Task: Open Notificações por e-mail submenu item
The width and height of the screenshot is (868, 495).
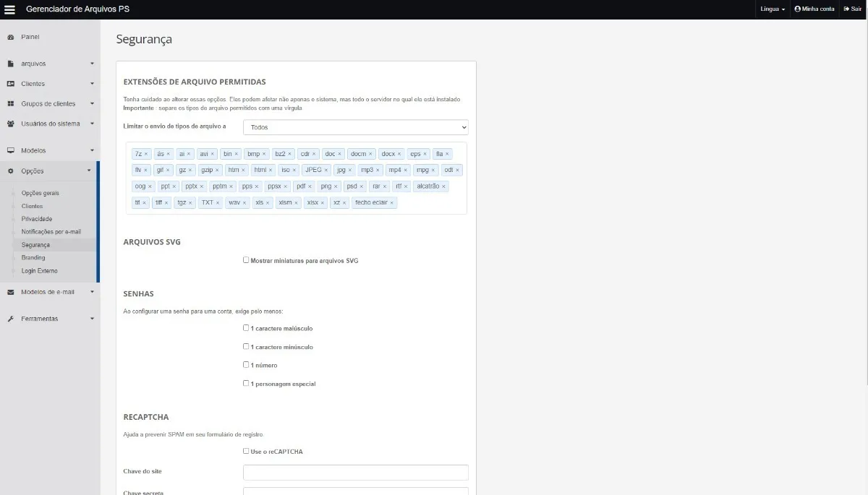Action: click(x=51, y=232)
